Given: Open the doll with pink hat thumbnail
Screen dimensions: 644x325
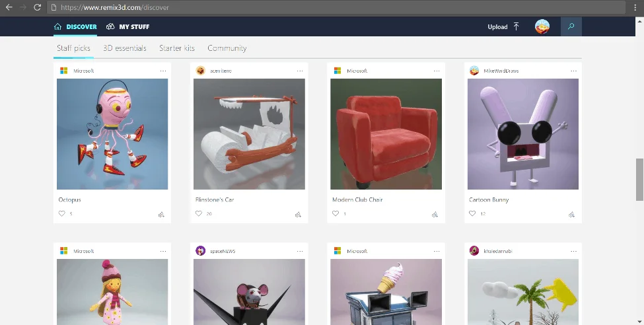Looking at the screenshot, I should [x=112, y=292].
